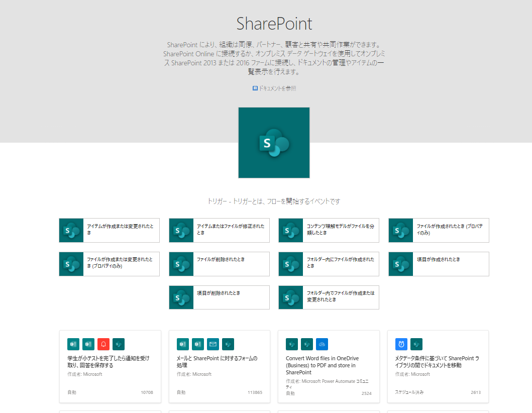This screenshot has height=413, width=532.
Task: Click the icon on the 'アイテムまたはファイルが修正されたとき' trigger
Action: [x=181, y=231]
